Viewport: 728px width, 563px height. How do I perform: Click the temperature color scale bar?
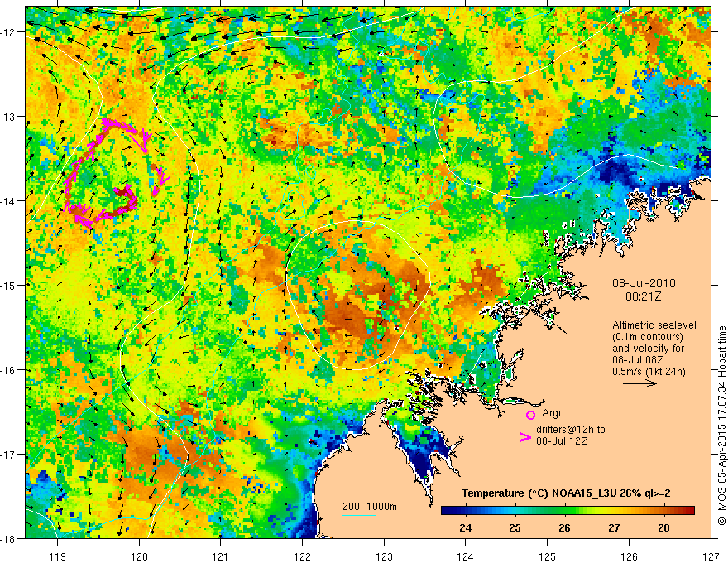coord(568,511)
